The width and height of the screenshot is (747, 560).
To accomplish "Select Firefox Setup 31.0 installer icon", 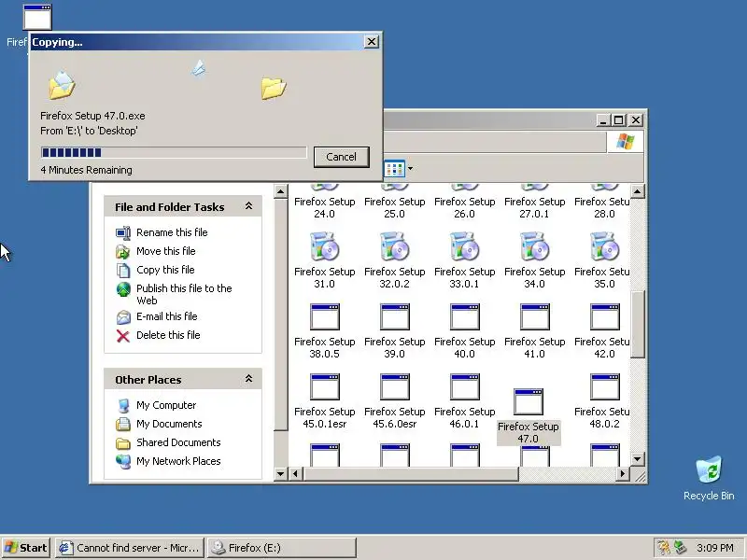I will 324,246.
